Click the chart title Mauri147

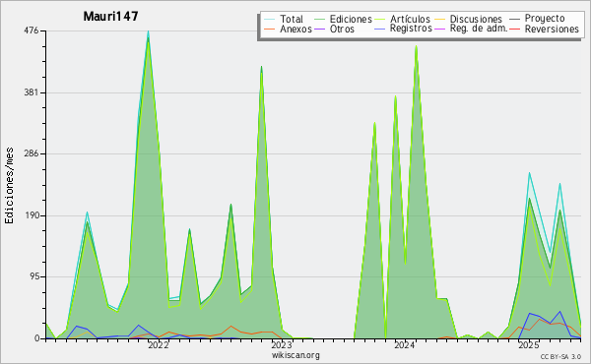coord(110,16)
